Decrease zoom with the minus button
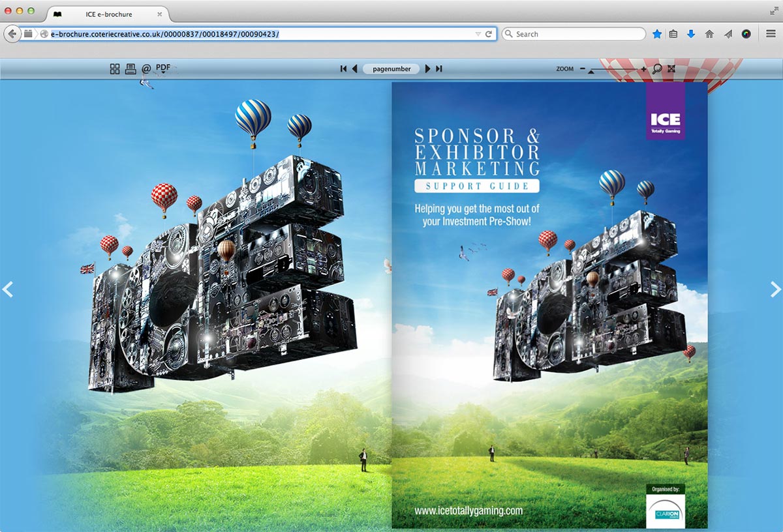The height and width of the screenshot is (532, 783). (x=583, y=68)
